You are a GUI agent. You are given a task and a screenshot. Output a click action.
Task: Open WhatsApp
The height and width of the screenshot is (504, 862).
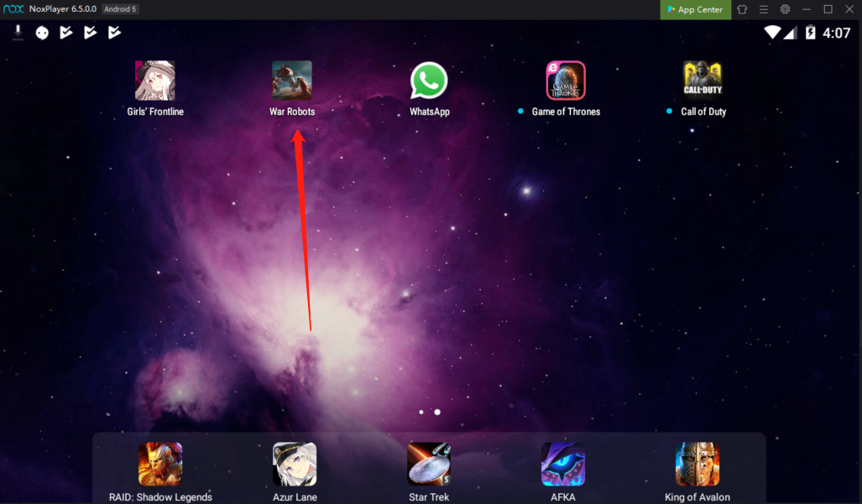(x=429, y=81)
